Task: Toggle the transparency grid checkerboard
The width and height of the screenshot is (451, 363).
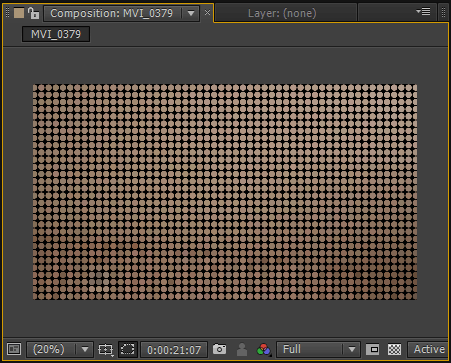Action: 394,350
